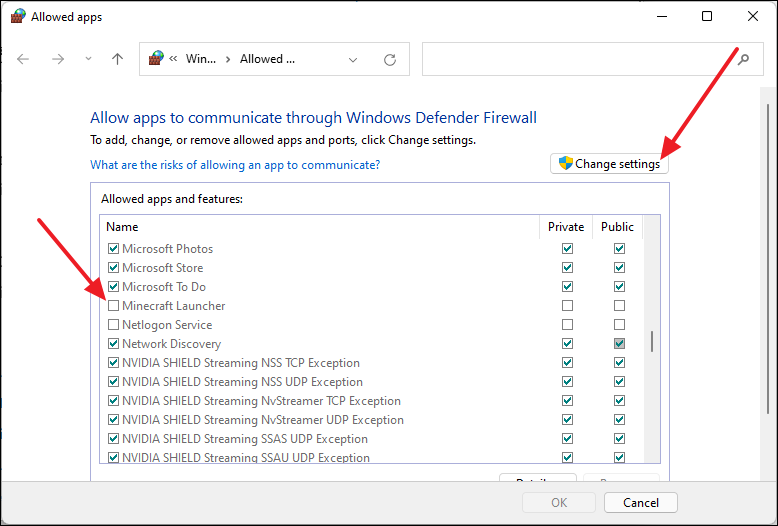Screen dimensions: 778x526
Task: Select the 'Microsoft Store' row text
Action: click(x=163, y=268)
